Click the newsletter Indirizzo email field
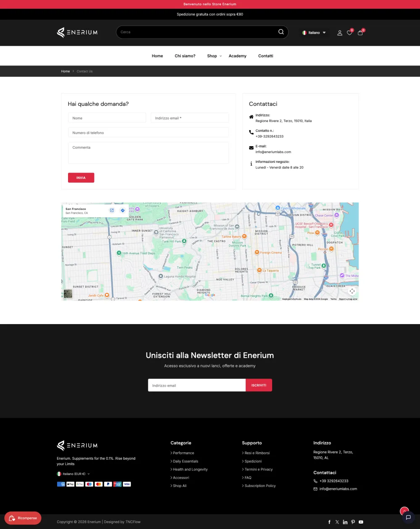420x529 pixels. point(197,385)
